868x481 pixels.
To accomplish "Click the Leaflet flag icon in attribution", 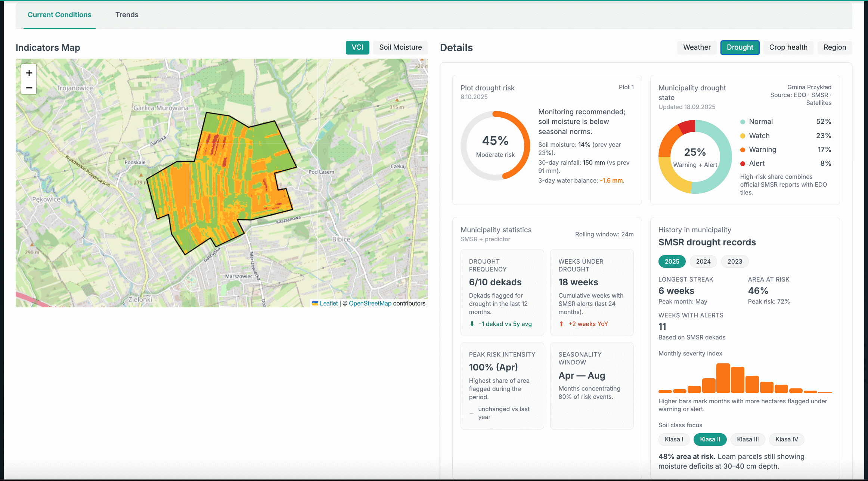I will (x=315, y=303).
